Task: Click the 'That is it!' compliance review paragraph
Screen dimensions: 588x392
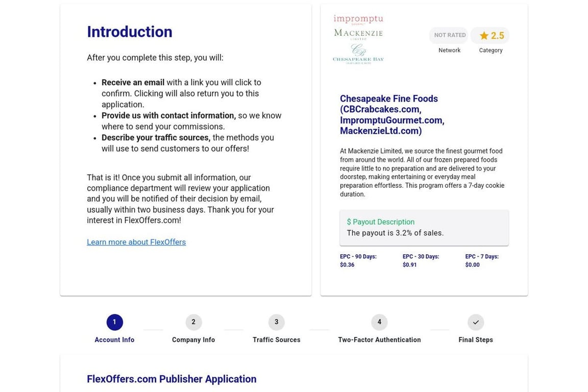Action: (180, 199)
